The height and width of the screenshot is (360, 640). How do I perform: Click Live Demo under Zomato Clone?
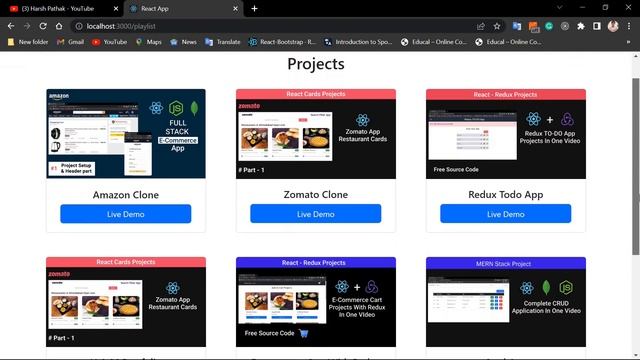click(x=316, y=214)
